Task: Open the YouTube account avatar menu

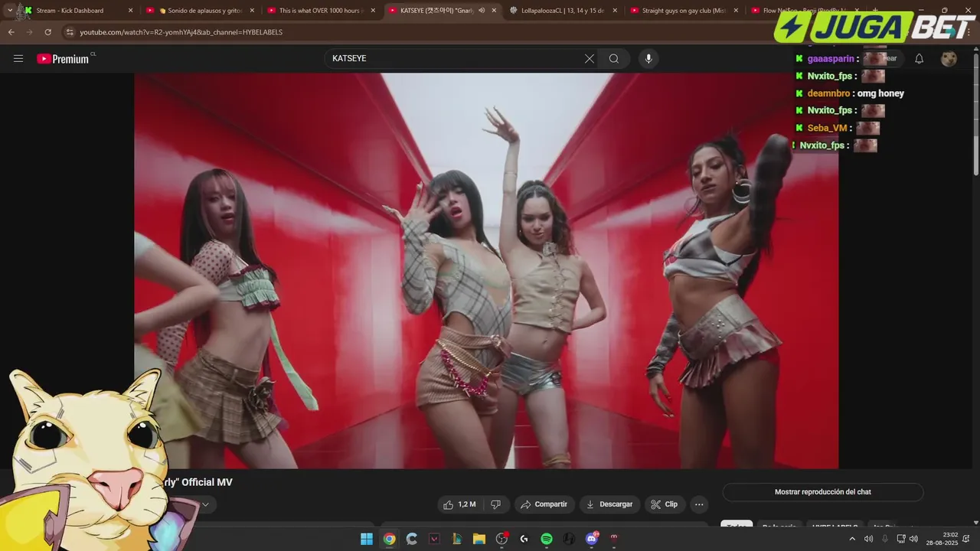Action: tap(949, 59)
